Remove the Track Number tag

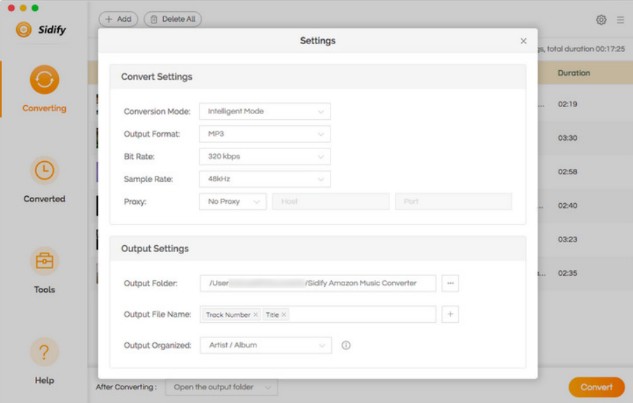tap(255, 315)
